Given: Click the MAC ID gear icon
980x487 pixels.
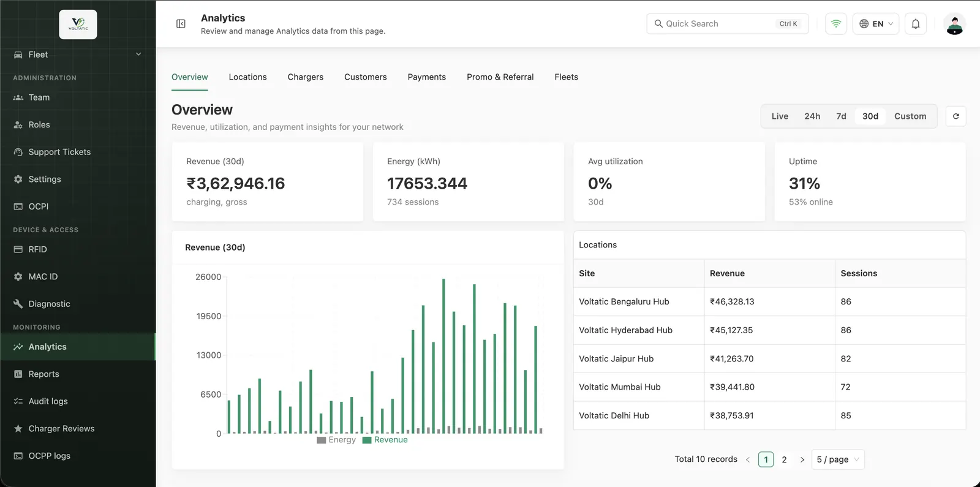Looking at the screenshot, I should [18, 277].
